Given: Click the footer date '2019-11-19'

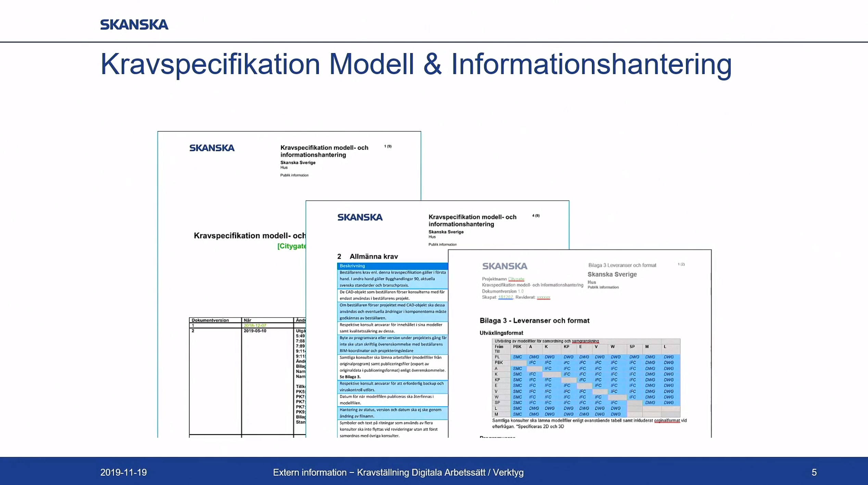Looking at the screenshot, I should click(x=123, y=472).
